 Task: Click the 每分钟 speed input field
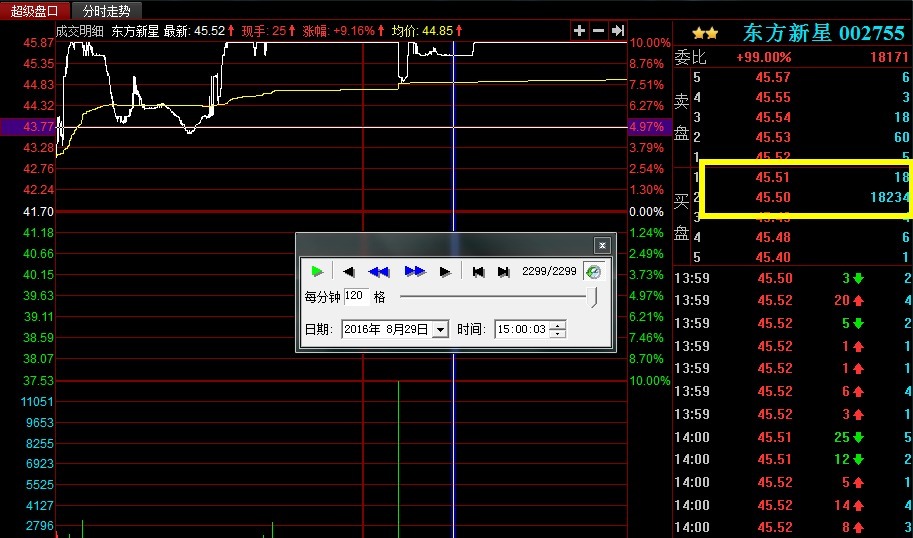pos(355,297)
